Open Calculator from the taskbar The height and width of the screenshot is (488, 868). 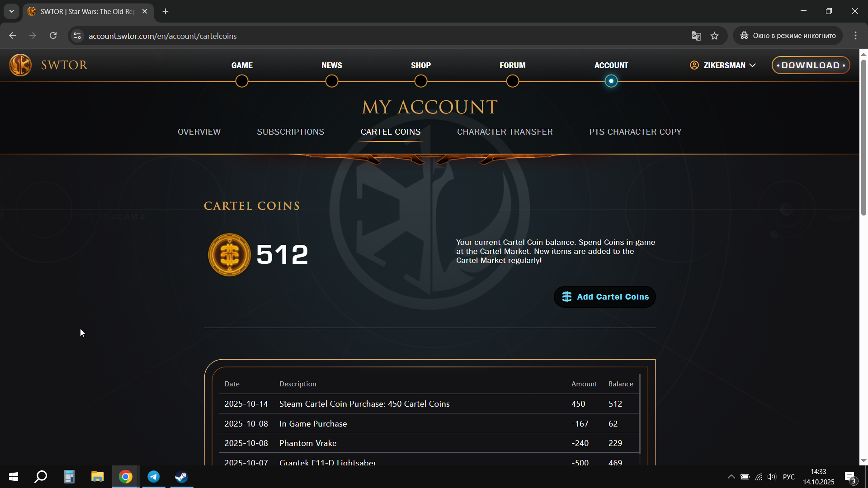click(69, 477)
